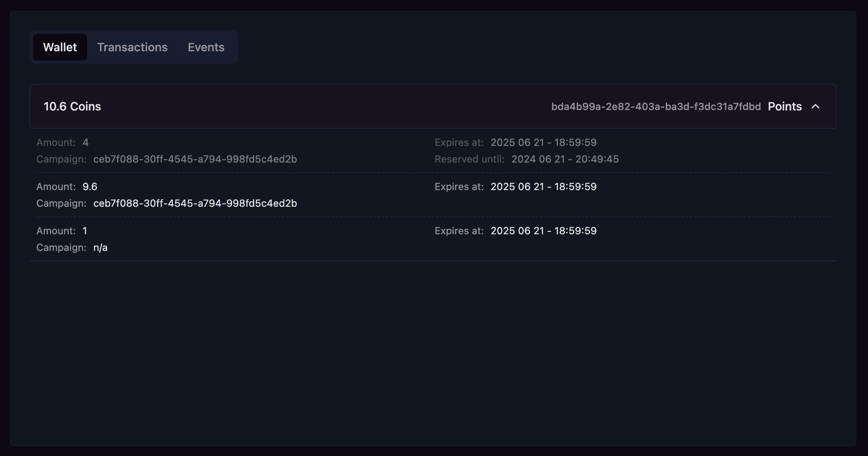Switch to the Wallet tab

click(x=60, y=47)
